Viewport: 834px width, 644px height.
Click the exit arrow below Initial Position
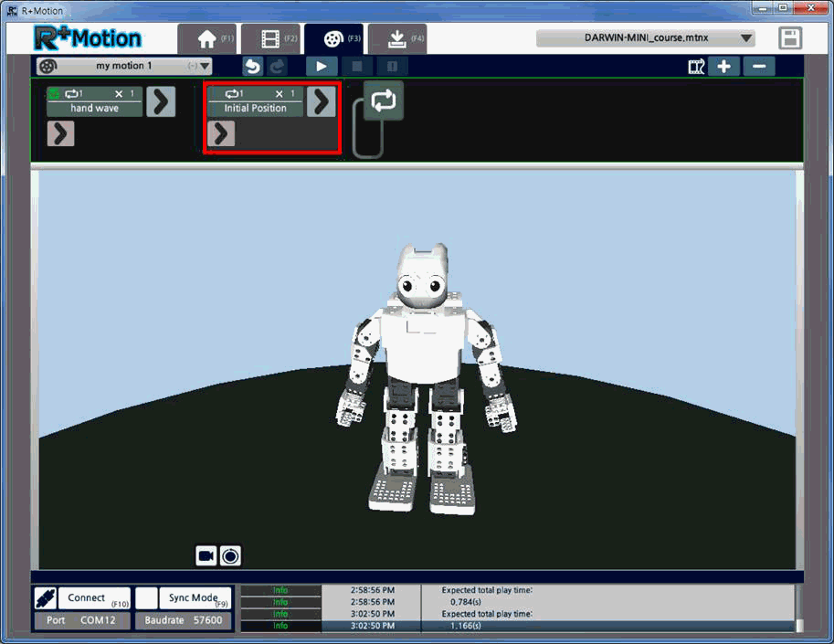tap(221, 133)
